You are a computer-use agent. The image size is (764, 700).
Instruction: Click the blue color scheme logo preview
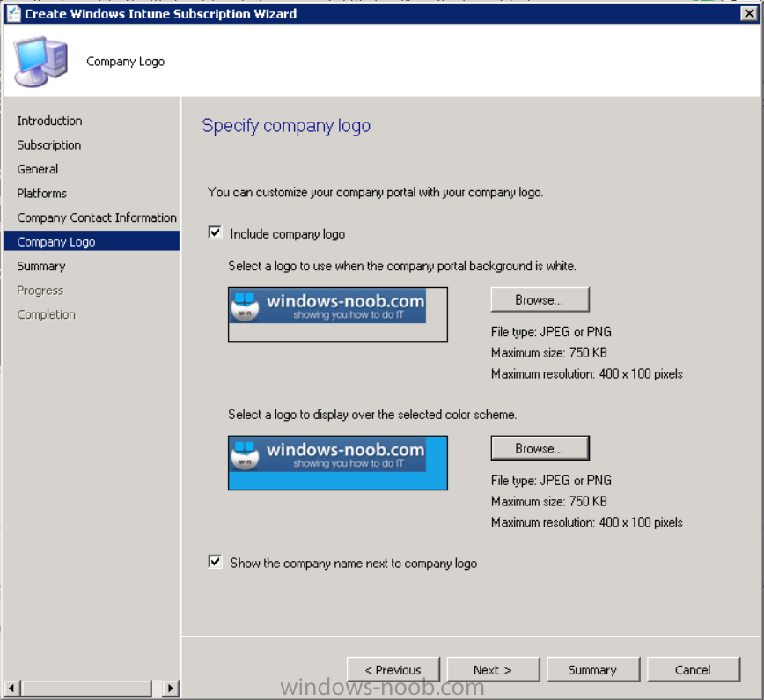click(338, 463)
